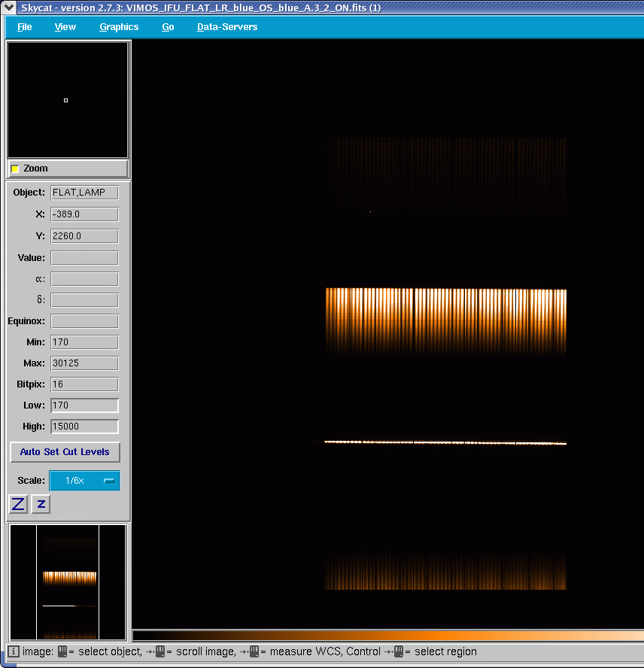The image size is (644, 668).
Task: Click the thin bright horizontal line in image
Action: (445, 442)
